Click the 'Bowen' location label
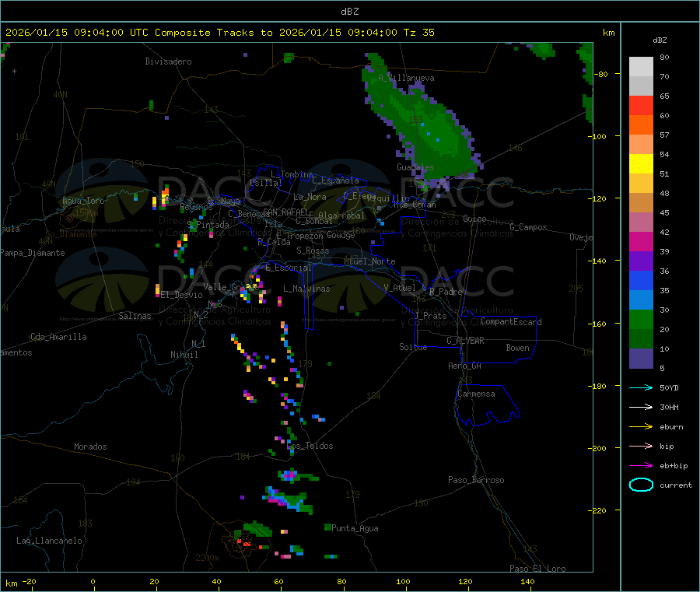Viewport: 700px width, 592px height. click(x=518, y=348)
